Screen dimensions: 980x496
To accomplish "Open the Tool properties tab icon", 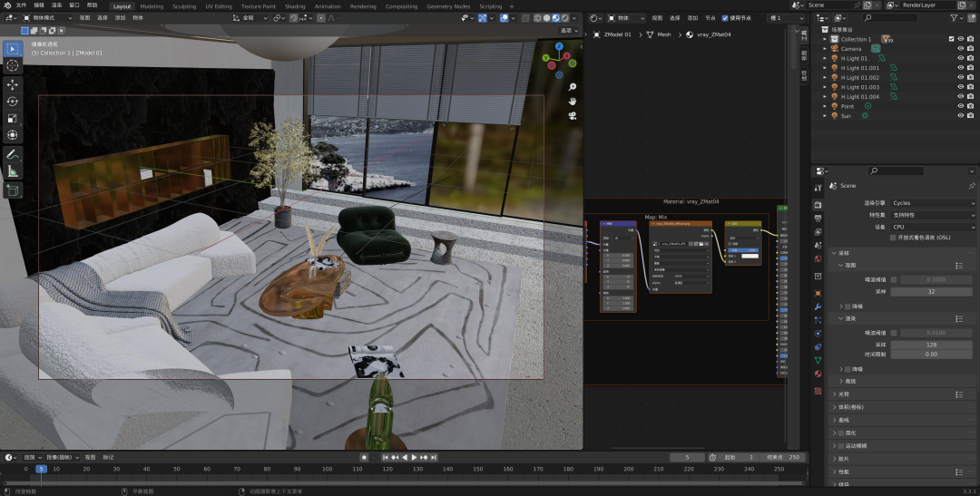I will pyautogui.click(x=818, y=188).
